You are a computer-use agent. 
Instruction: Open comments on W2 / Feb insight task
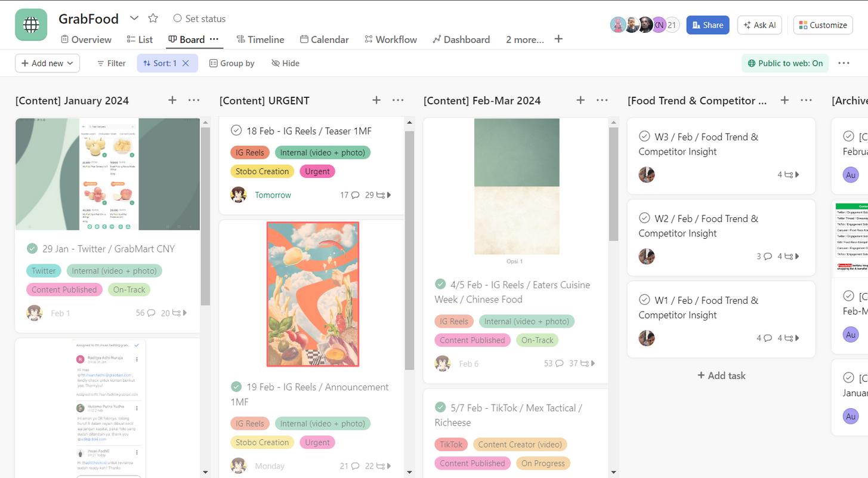pyautogui.click(x=764, y=257)
